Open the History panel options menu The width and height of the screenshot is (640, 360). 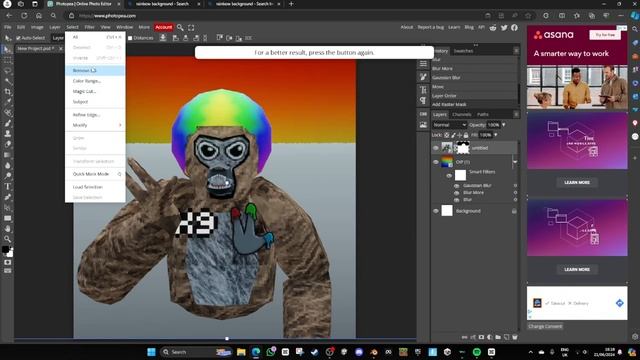click(516, 51)
